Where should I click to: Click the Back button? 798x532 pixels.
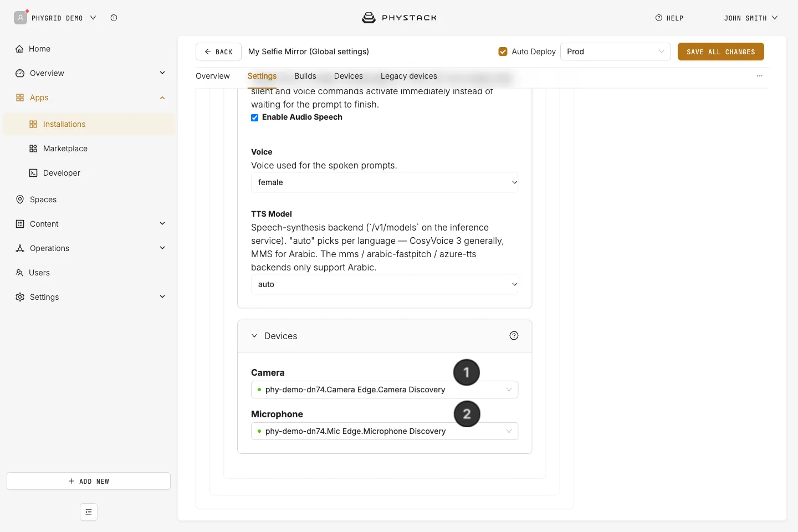218,52
